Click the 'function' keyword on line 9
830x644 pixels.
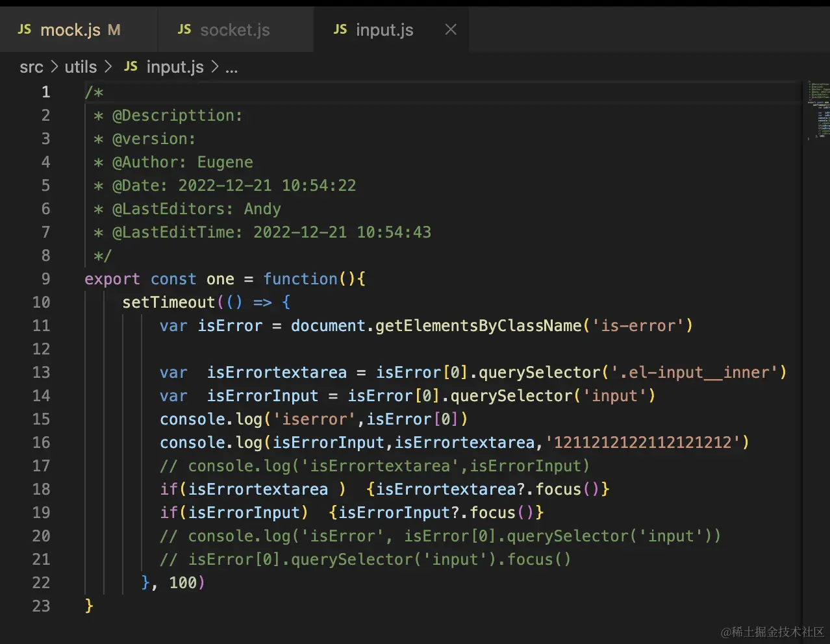(300, 279)
